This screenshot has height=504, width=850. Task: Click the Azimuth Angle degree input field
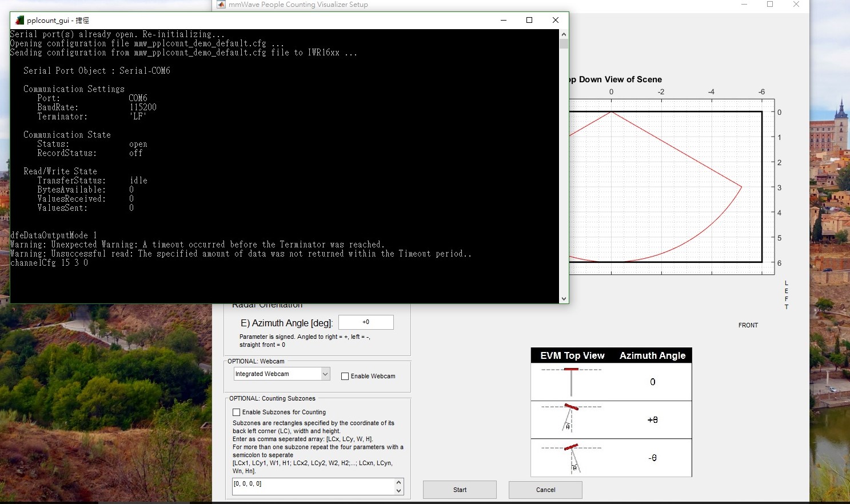[366, 322]
